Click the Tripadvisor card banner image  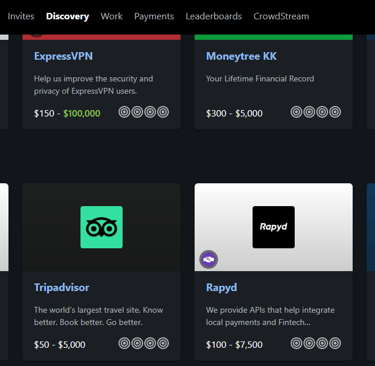tap(101, 227)
